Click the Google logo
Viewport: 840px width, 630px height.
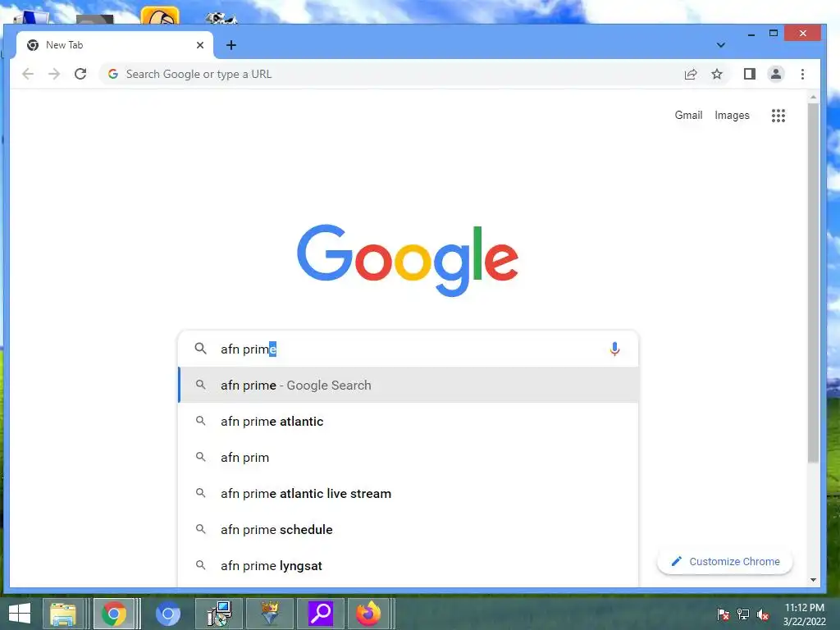(407, 260)
